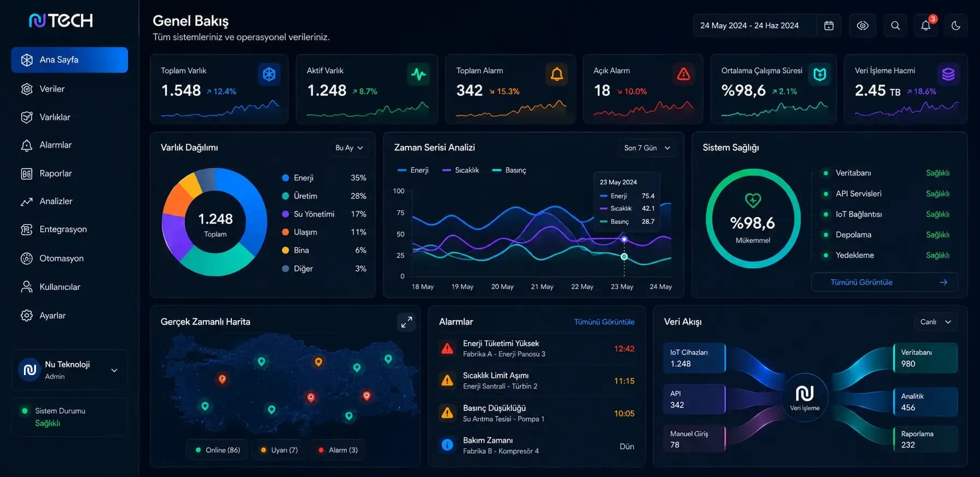
Task: Toggle Enerji series in chart legend
Action: click(413, 170)
